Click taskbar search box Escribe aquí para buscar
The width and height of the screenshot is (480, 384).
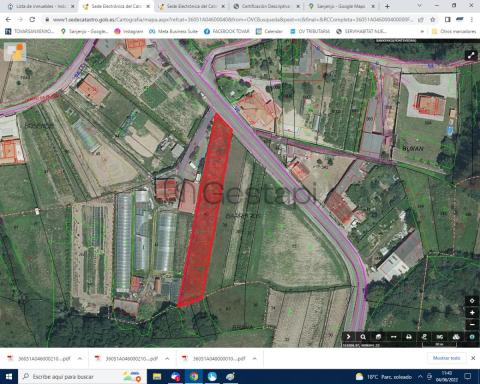pyautogui.click(x=82, y=377)
